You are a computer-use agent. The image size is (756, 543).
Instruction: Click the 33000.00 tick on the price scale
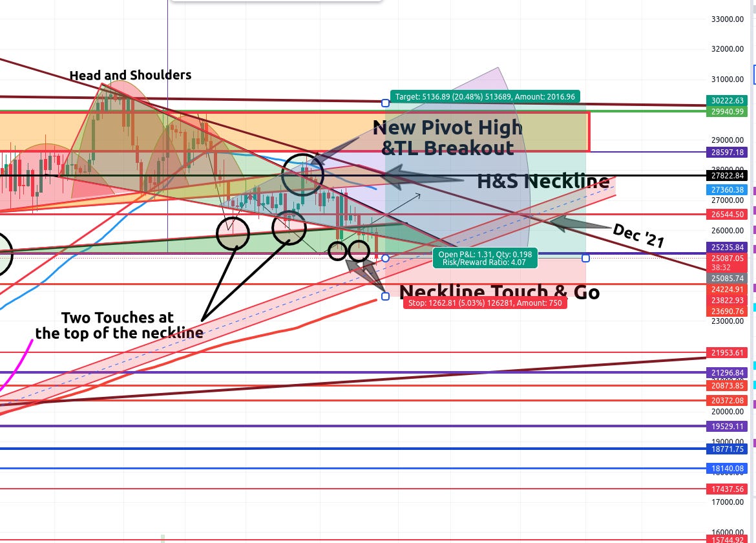click(728, 19)
